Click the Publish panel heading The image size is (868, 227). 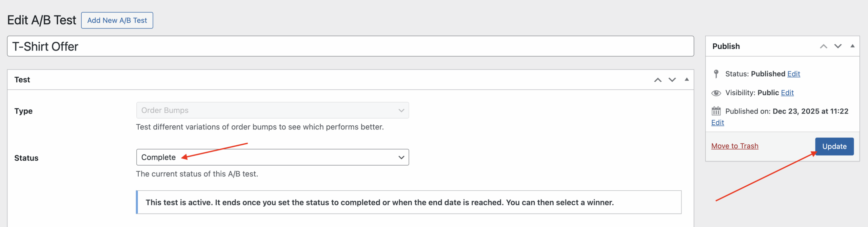(x=726, y=46)
